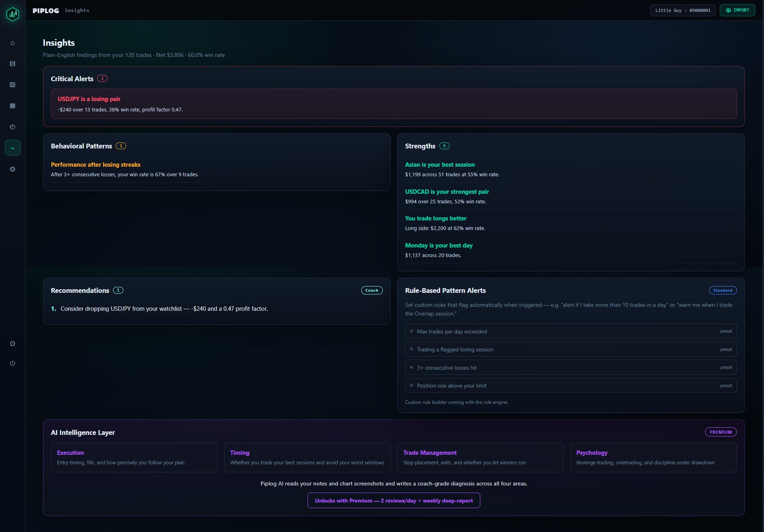Screen dimensions: 764x532
Task: Open the pie chart analytics sidebar icon
Action: tap(13, 127)
